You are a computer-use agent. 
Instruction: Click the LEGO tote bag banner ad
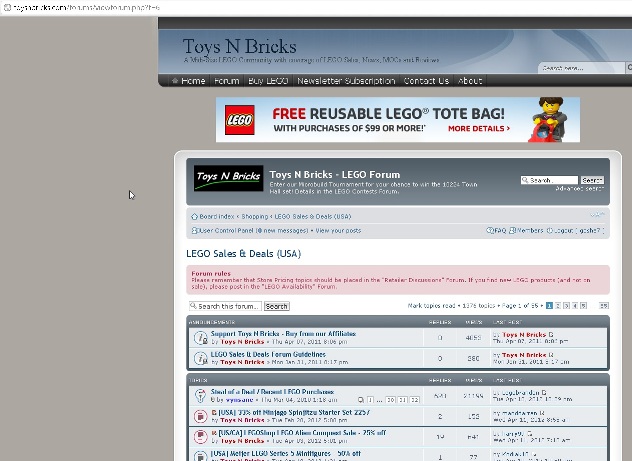(398, 120)
